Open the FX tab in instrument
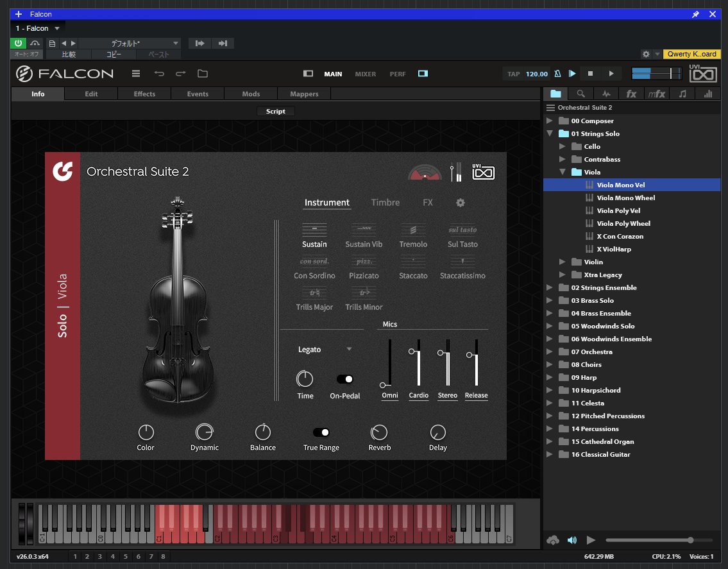 point(428,203)
